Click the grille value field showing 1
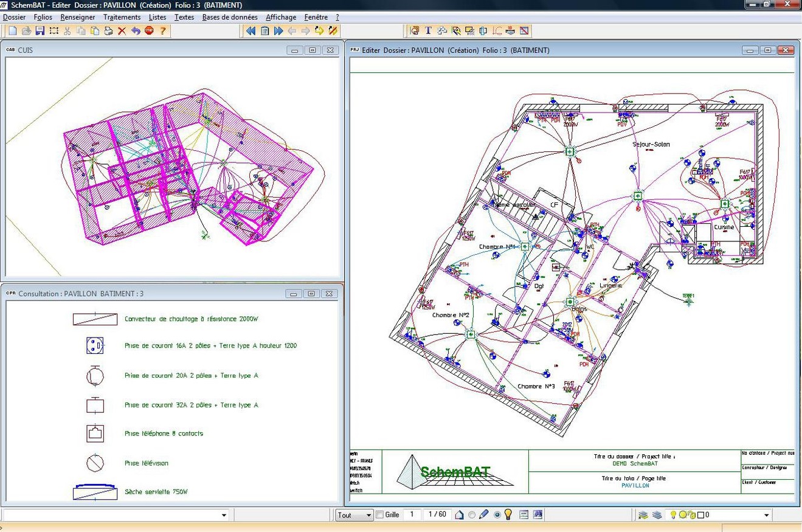This screenshot has height=532, width=802. click(412, 515)
